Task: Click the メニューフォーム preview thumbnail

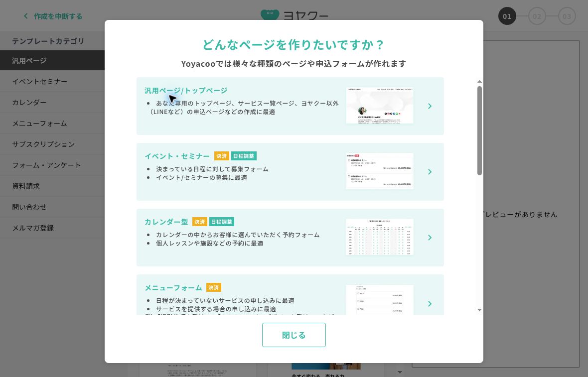Action: click(380, 299)
